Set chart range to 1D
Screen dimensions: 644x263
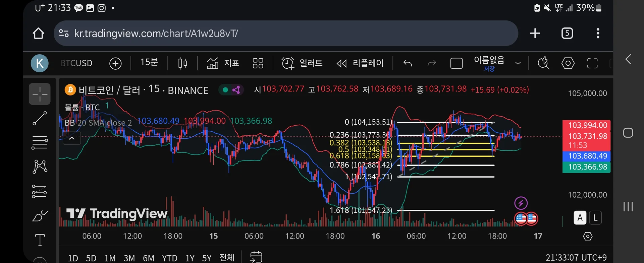(x=73, y=258)
